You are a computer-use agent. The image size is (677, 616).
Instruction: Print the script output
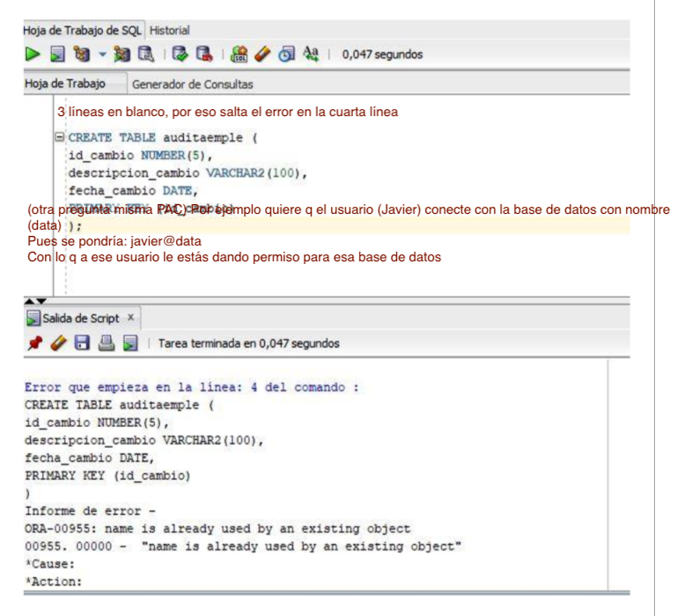pos(105,343)
